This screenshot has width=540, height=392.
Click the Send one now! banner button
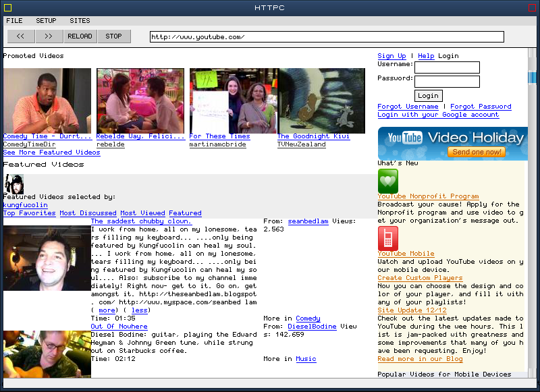tap(477, 152)
